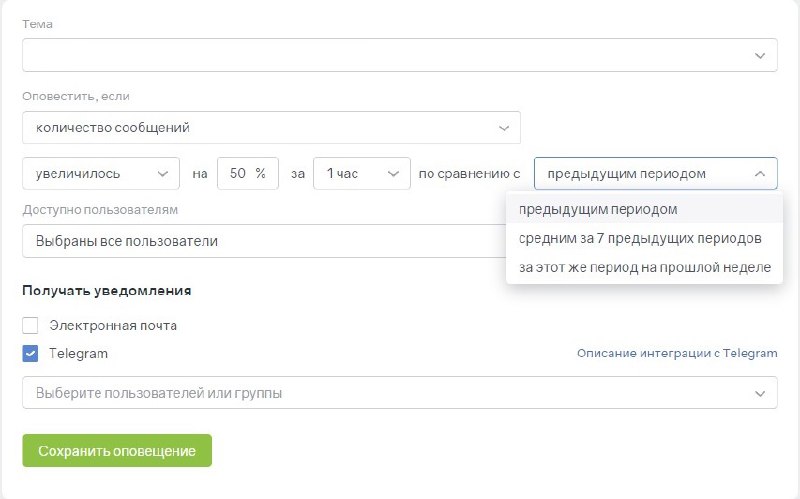Click the empty Тема field
Image resolution: width=800 pixels, height=499 pixels.
click(x=399, y=55)
